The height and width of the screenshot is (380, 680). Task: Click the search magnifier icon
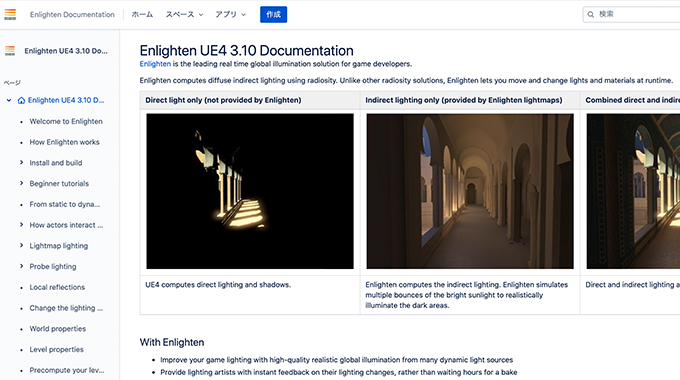click(x=590, y=14)
